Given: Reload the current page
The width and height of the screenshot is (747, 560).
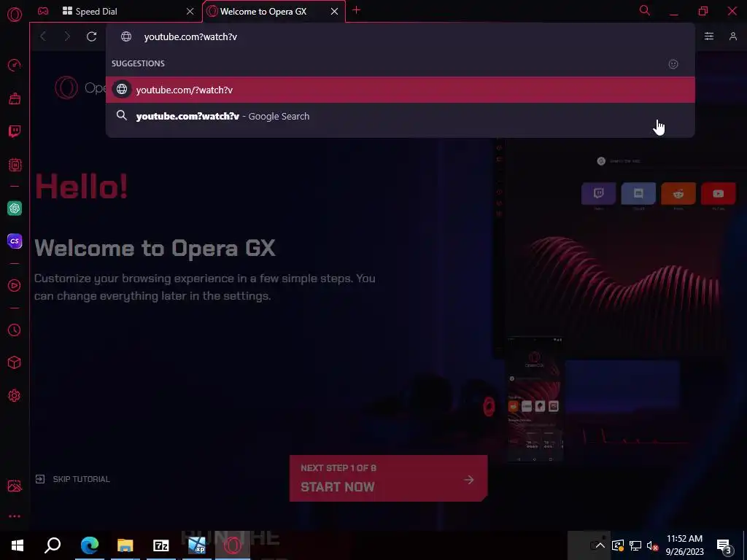Looking at the screenshot, I should click(91, 36).
